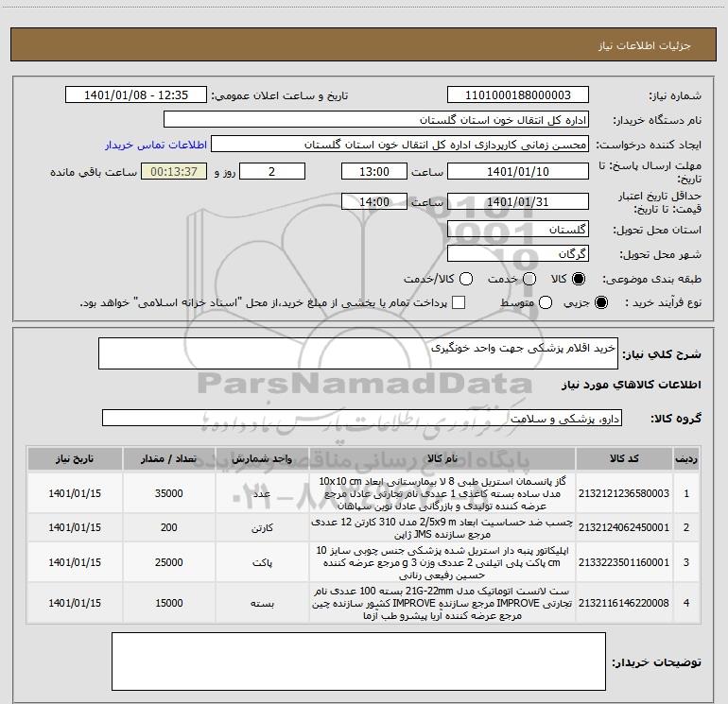Viewport: 728px width, 704px height.
Task: Click the need date 1401/01/15 in row 4
Action: (75, 603)
